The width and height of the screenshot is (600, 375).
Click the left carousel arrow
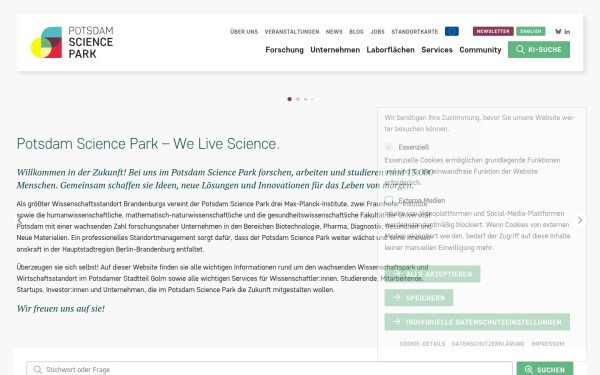pos(20,220)
